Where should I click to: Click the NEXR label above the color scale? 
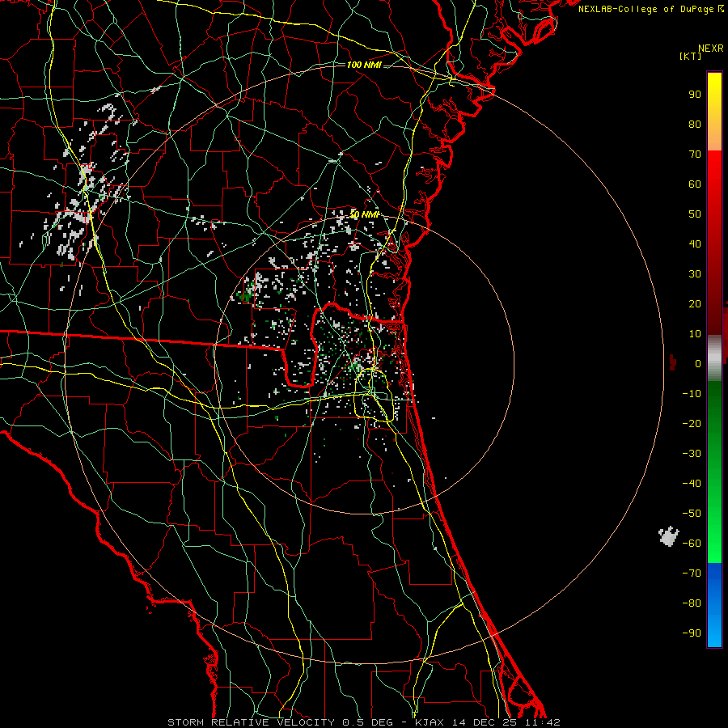tap(711, 49)
